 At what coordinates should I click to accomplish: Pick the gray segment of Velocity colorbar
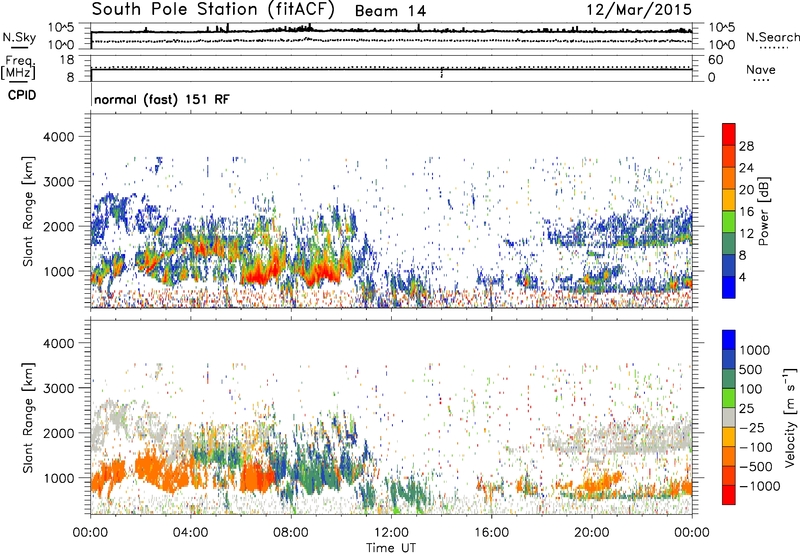coord(729,418)
